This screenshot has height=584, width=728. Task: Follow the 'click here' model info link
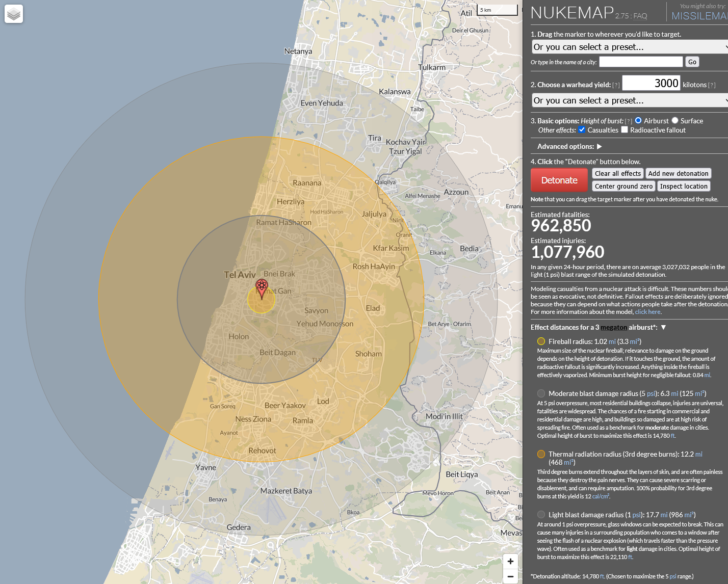click(x=648, y=312)
